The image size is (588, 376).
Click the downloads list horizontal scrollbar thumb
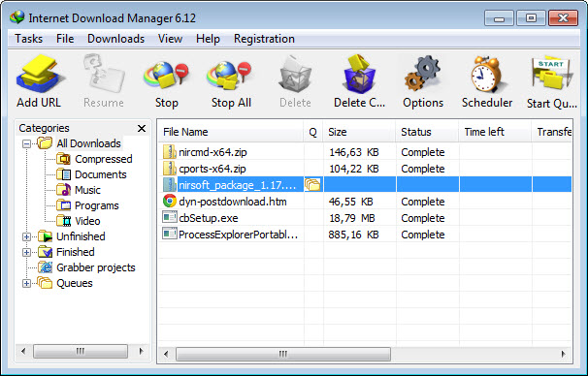click(x=283, y=354)
